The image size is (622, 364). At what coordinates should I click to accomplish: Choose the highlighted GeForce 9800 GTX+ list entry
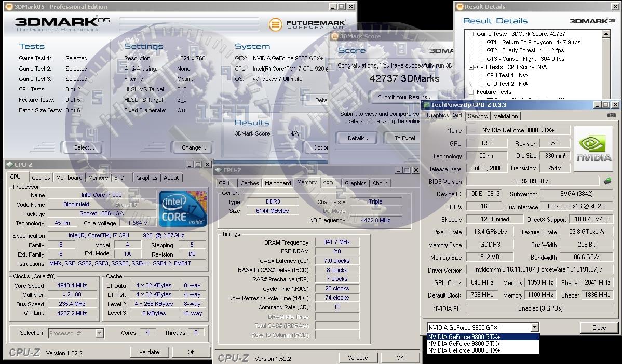pyautogui.click(x=483, y=337)
